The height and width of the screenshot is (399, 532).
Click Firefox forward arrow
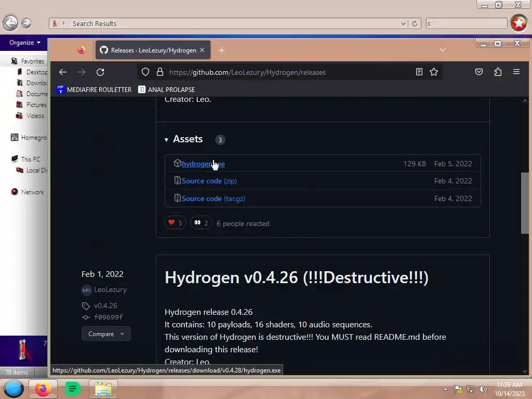coord(82,72)
